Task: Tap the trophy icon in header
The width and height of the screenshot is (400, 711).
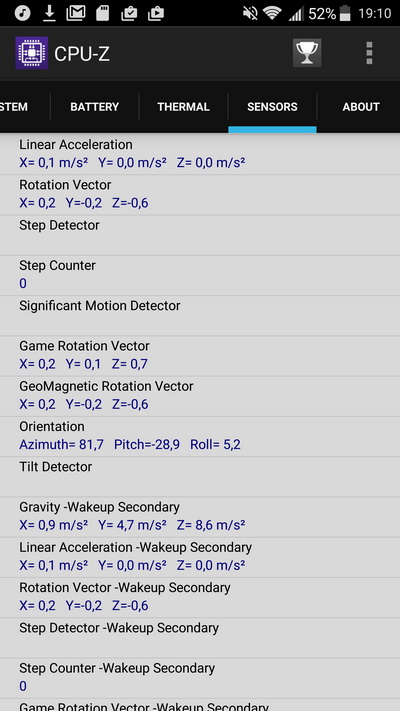Action: pos(307,53)
